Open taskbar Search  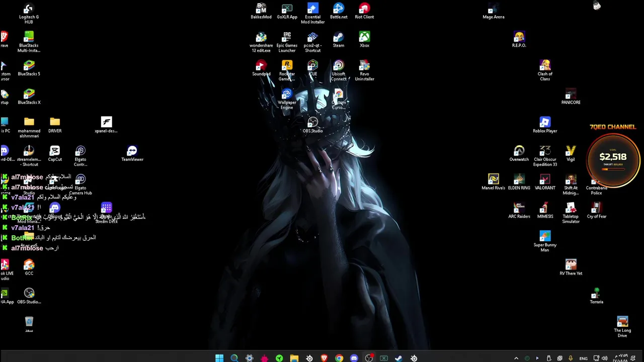tap(234, 358)
